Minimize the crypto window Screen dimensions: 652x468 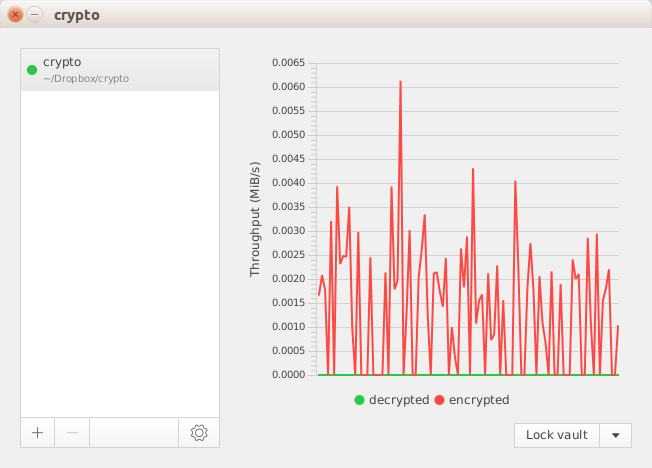pyautogui.click(x=34, y=15)
